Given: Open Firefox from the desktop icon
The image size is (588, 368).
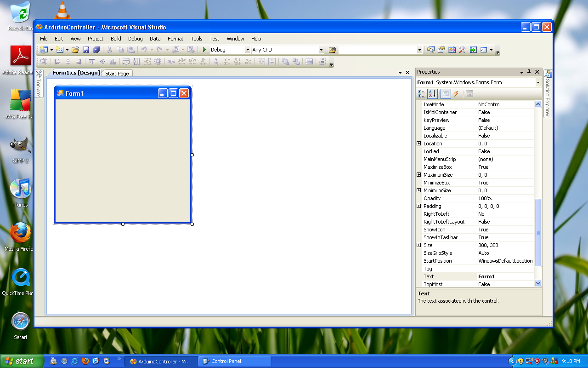Looking at the screenshot, I should (20, 237).
